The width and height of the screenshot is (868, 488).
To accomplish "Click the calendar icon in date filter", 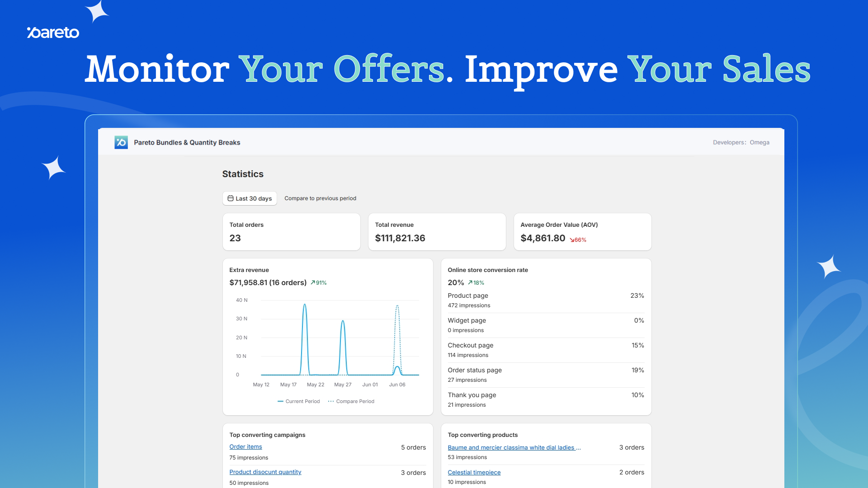I will (231, 198).
